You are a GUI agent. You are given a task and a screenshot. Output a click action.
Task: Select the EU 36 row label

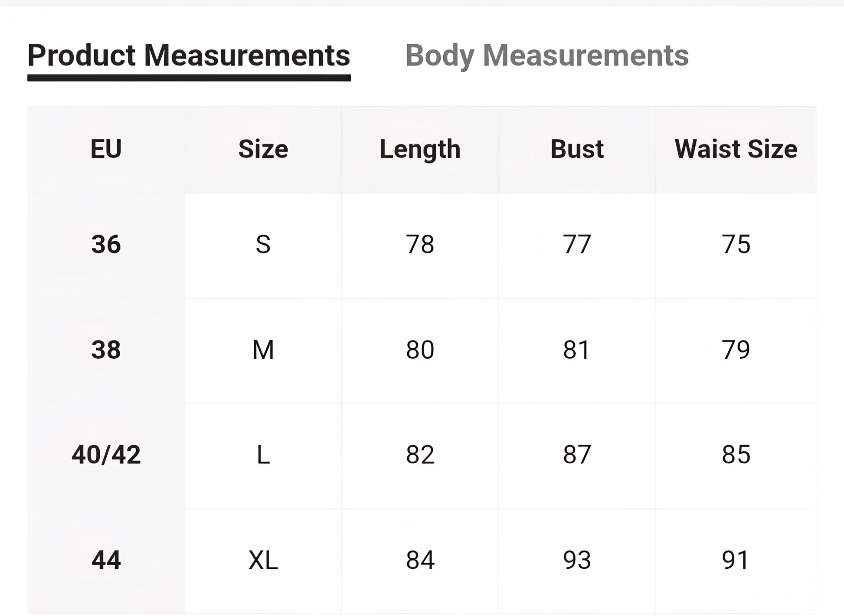[106, 244]
